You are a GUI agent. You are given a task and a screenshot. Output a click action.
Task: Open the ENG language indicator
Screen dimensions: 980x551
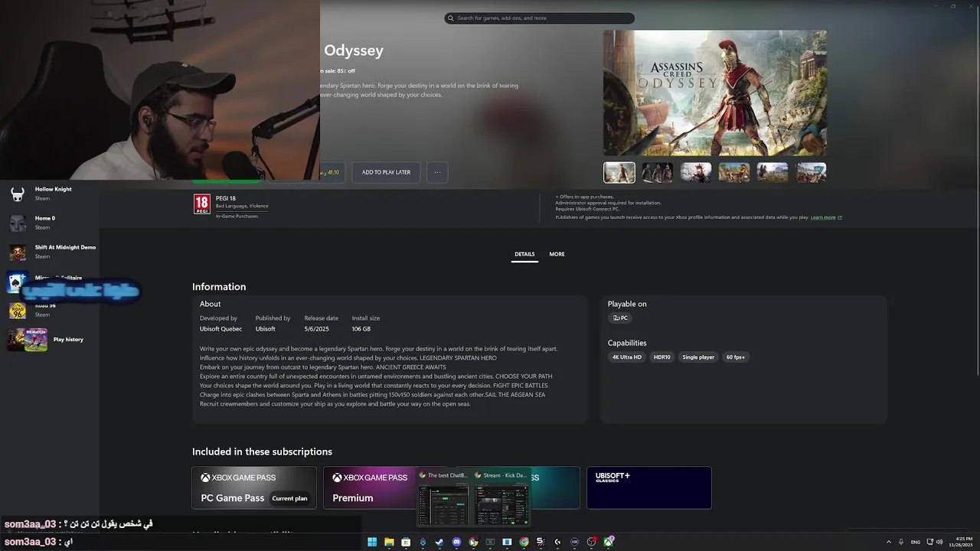tap(916, 542)
